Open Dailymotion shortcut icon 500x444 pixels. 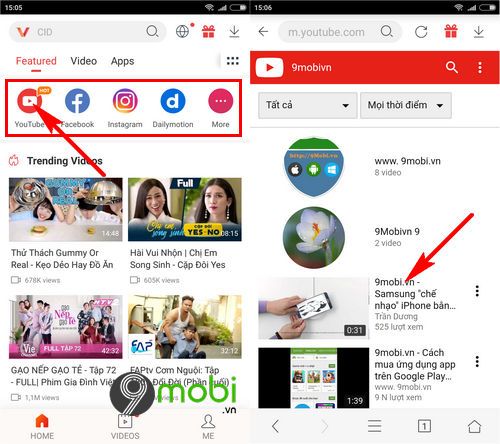click(x=173, y=101)
